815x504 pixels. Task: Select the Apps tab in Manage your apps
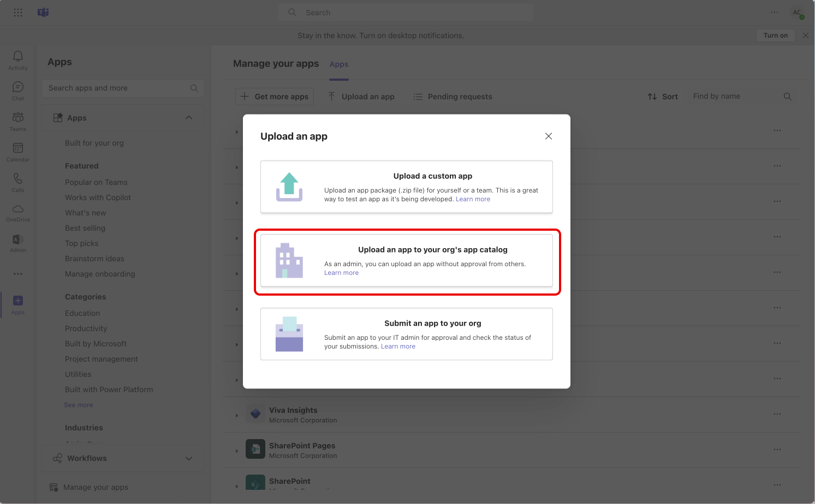pos(339,64)
